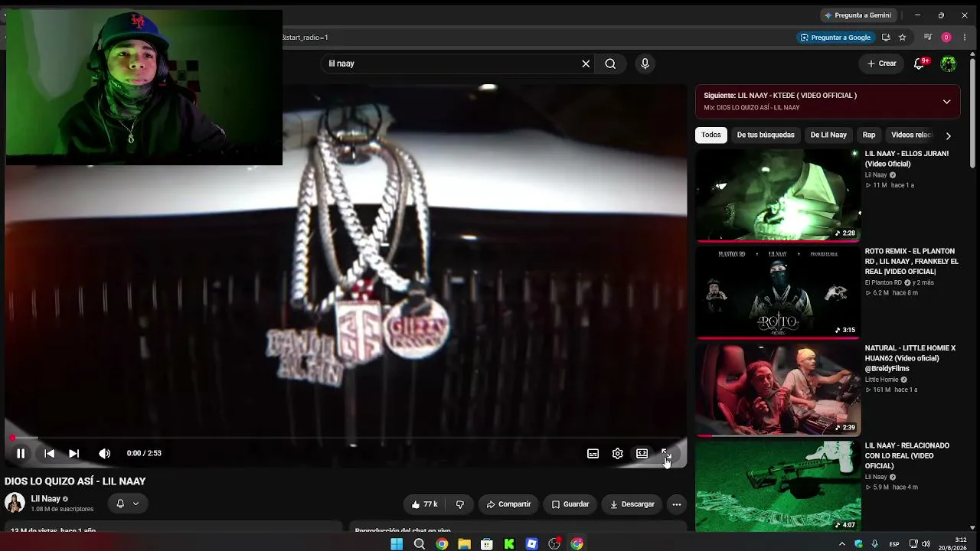Click the Compartir share button

[508, 504]
